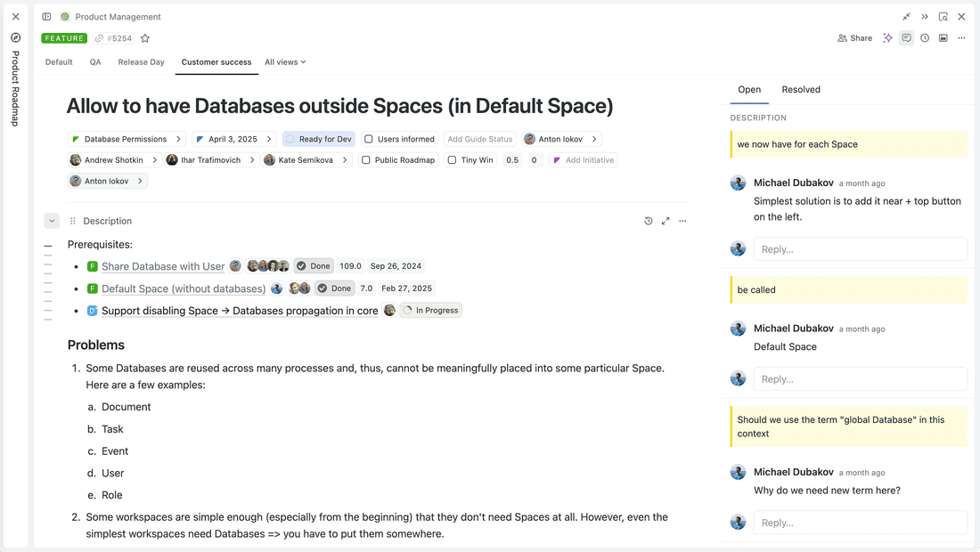This screenshot has height=552, width=980.
Task: Open the Resolved comments tab
Action: point(801,90)
